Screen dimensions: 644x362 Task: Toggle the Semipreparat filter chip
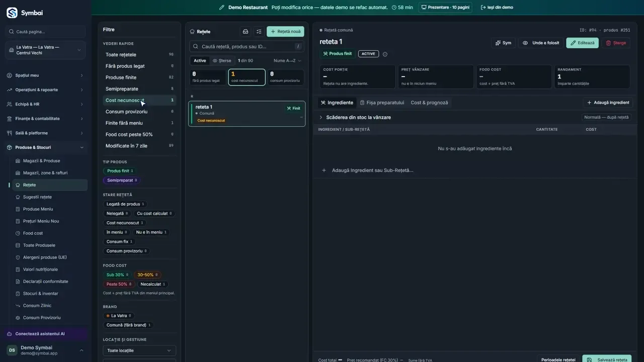click(122, 180)
